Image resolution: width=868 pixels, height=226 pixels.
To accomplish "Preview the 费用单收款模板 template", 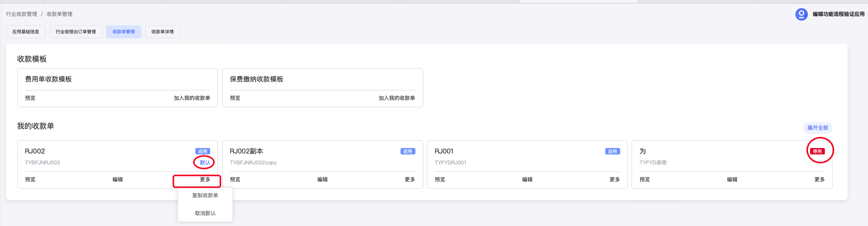I will pos(30,98).
